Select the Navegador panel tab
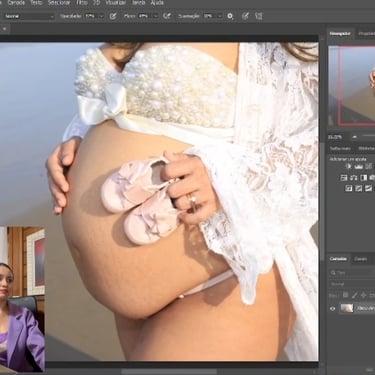 340,34
